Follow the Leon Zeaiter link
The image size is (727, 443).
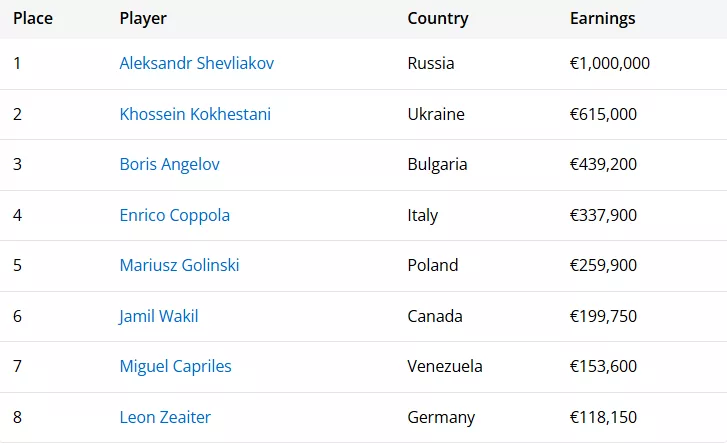[x=165, y=417]
